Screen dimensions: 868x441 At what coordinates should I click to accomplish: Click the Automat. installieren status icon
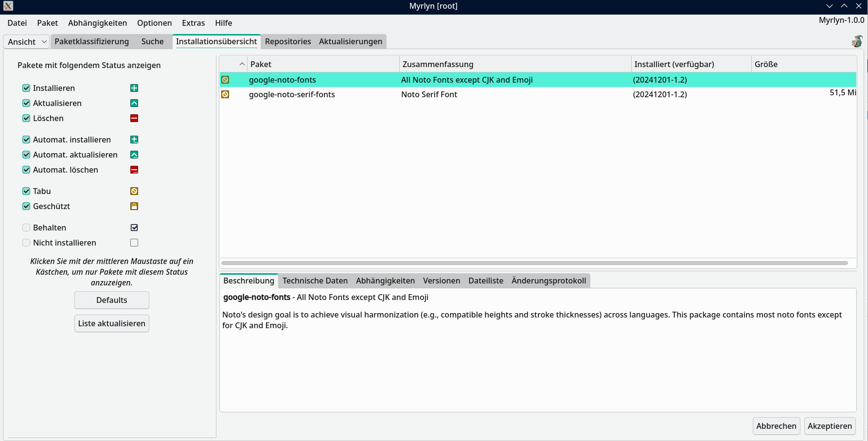[134, 140]
